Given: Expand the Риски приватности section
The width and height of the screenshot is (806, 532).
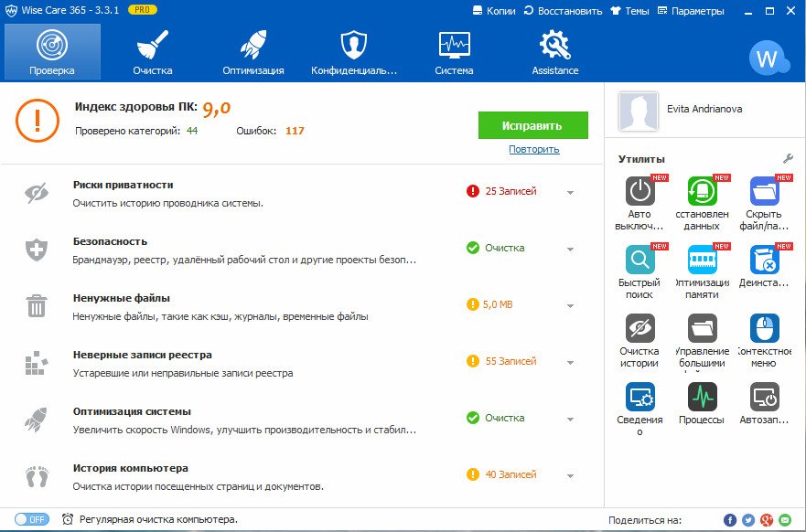Looking at the screenshot, I should point(570,193).
